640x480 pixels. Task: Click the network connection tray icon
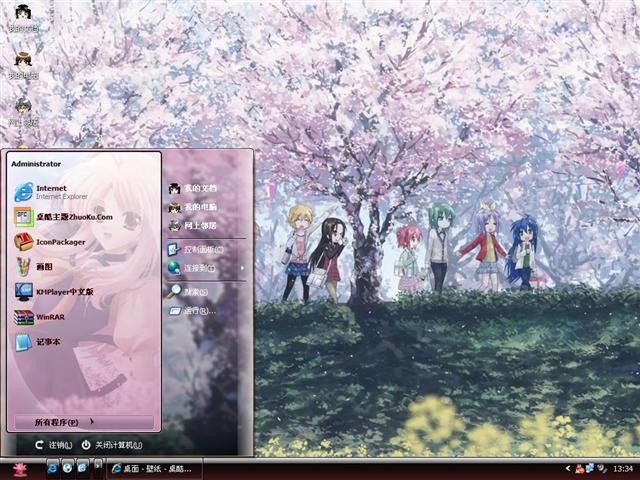(x=590, y=469)
